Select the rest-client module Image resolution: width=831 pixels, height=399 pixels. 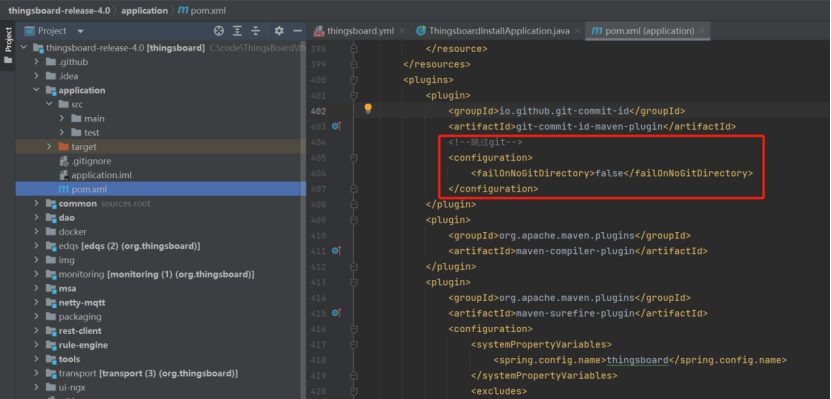(x=161, y=331)
